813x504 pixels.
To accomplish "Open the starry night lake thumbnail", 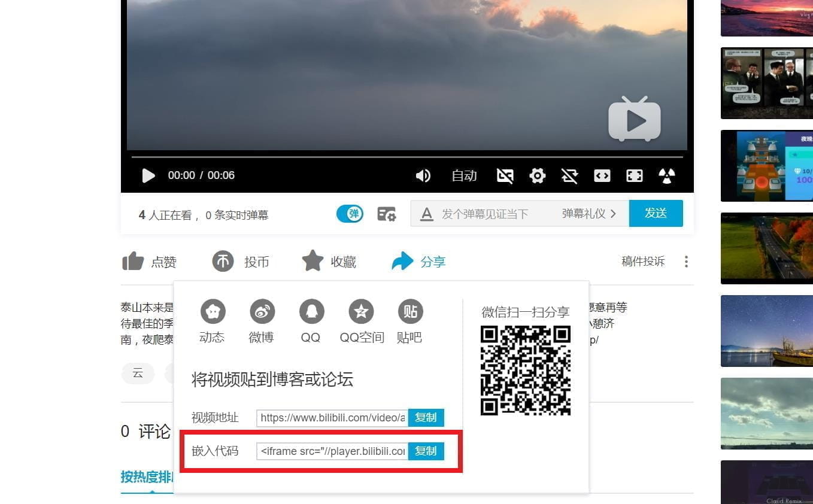I will tap(767, 331).
